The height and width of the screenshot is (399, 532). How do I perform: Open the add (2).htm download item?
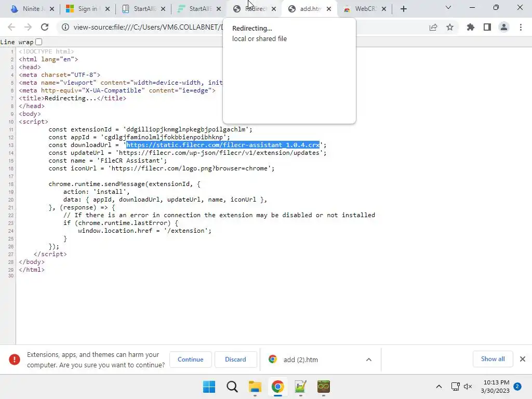coord(300,360)
